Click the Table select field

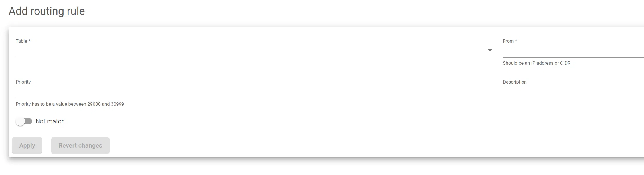[251, 51]
